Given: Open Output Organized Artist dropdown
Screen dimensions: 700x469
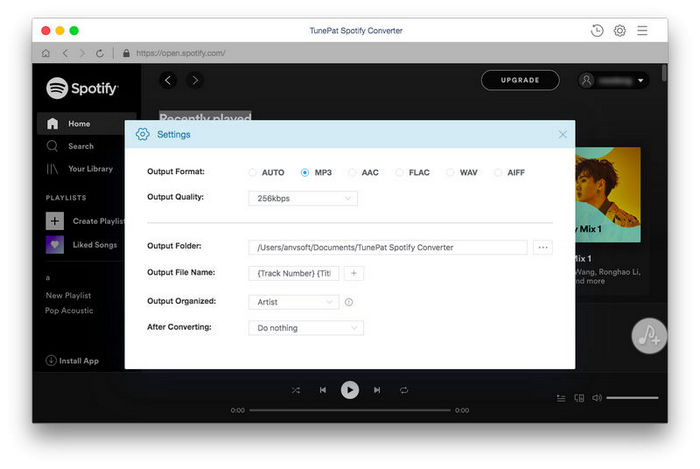Looking at the screenshot, I should [x=294, y=302].
